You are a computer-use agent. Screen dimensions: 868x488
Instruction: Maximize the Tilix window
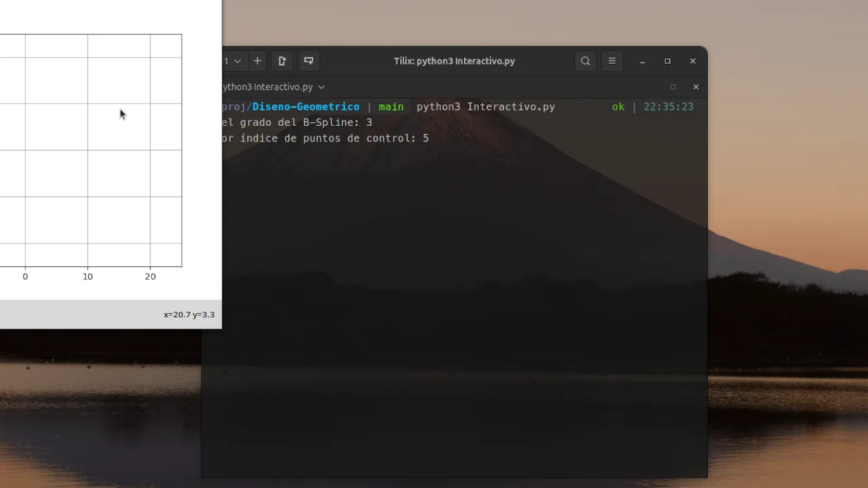point(667,61)
